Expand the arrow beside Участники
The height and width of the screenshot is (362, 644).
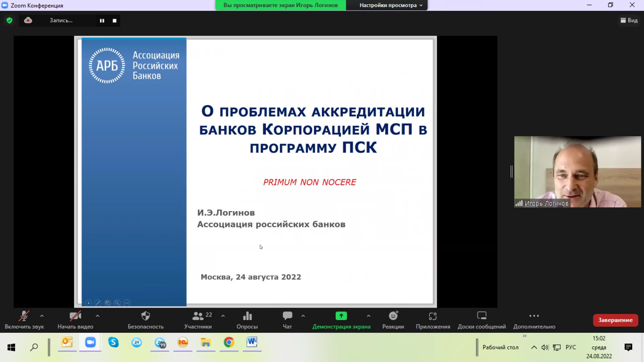pyautogui.click(x=223, y=316)
